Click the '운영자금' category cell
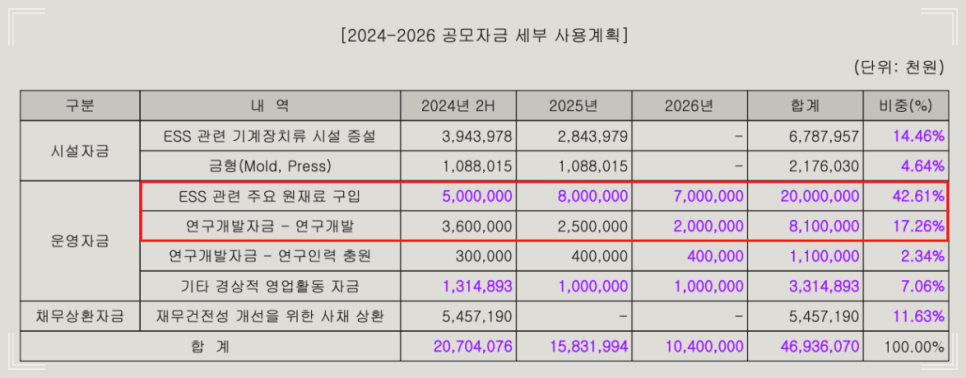This screenshot has height=378, width=966. point(79,242)
